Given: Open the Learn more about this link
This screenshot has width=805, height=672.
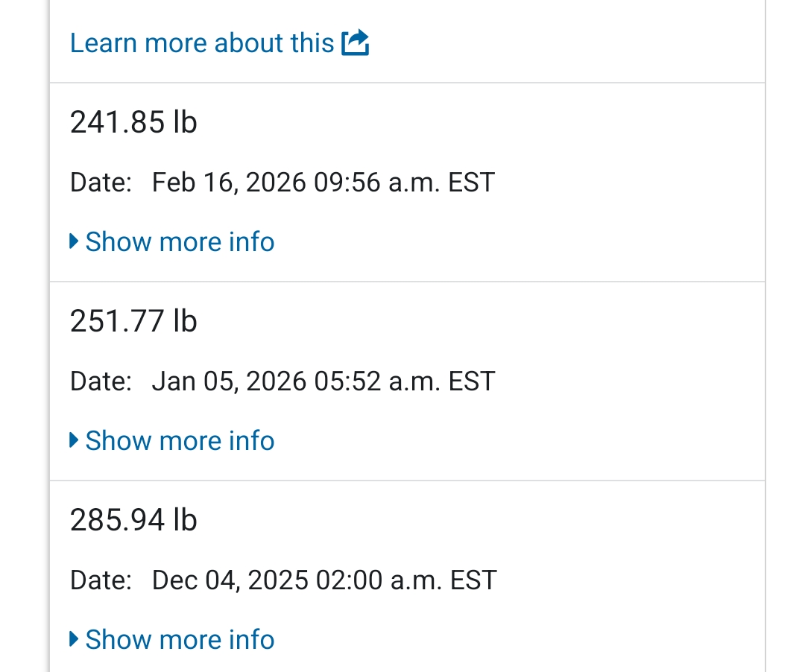Looking at the screenshot, I should 201,43.
